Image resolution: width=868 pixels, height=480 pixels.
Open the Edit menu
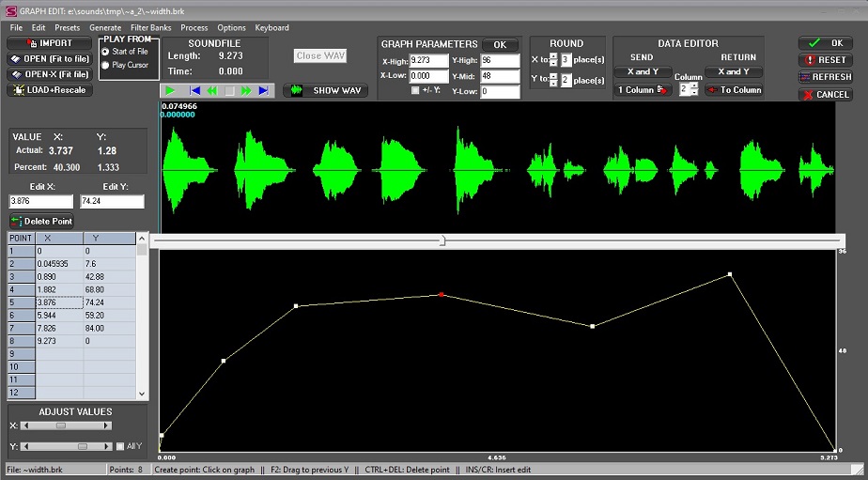39,27
